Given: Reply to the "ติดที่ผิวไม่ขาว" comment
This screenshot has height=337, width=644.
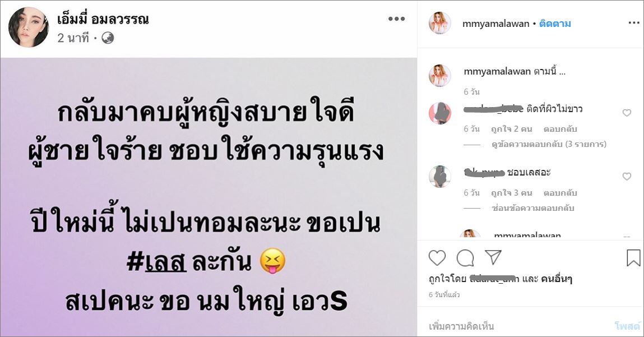Looking at the screenshot, I should point(560,129).
